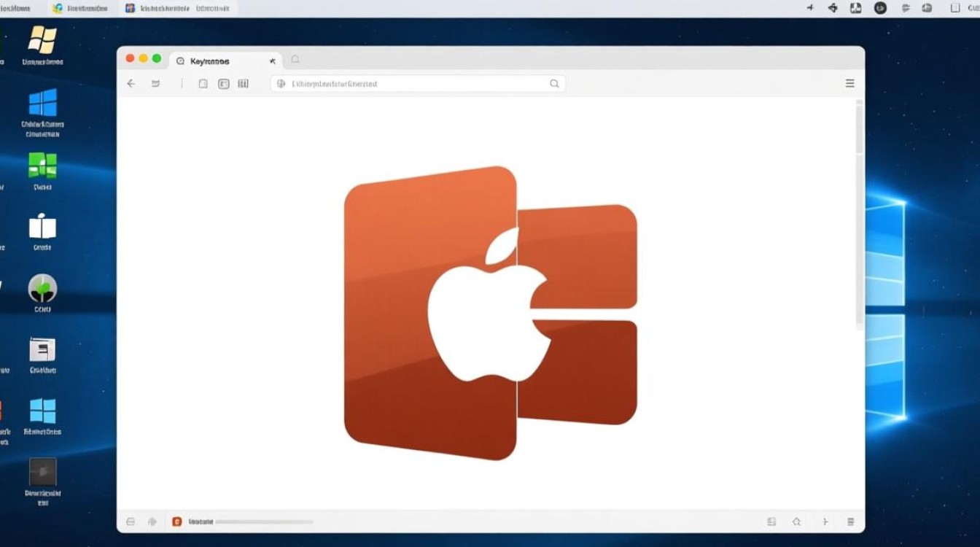This screenshot has height=547, width=980.
Task: Click the columns view icon in toolbar
Action: pyautogui.click(x=244, y=84)
